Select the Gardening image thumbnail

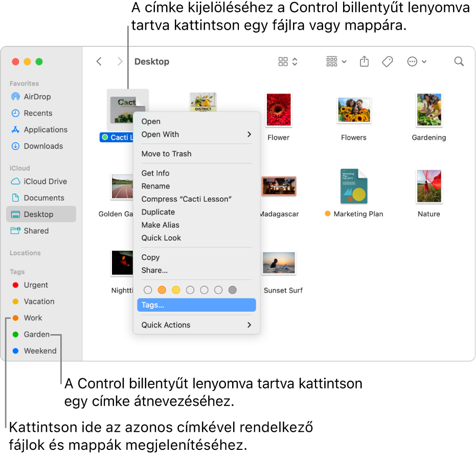coord(429,109)
